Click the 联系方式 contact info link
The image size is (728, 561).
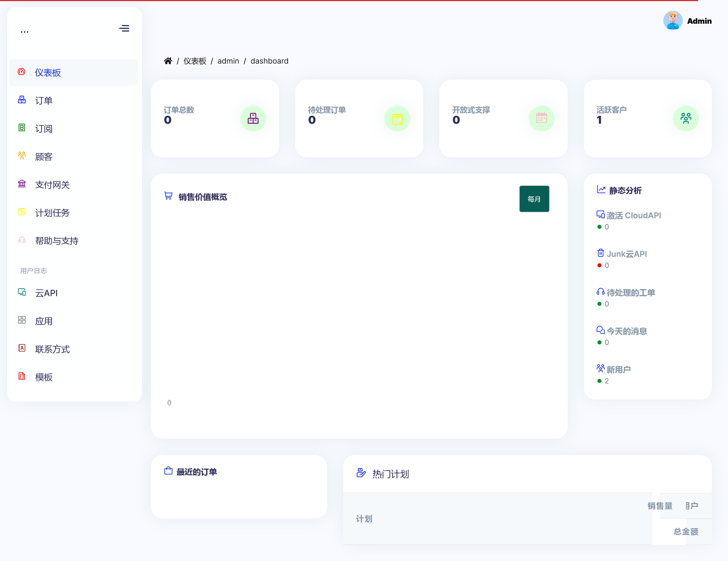52,349
